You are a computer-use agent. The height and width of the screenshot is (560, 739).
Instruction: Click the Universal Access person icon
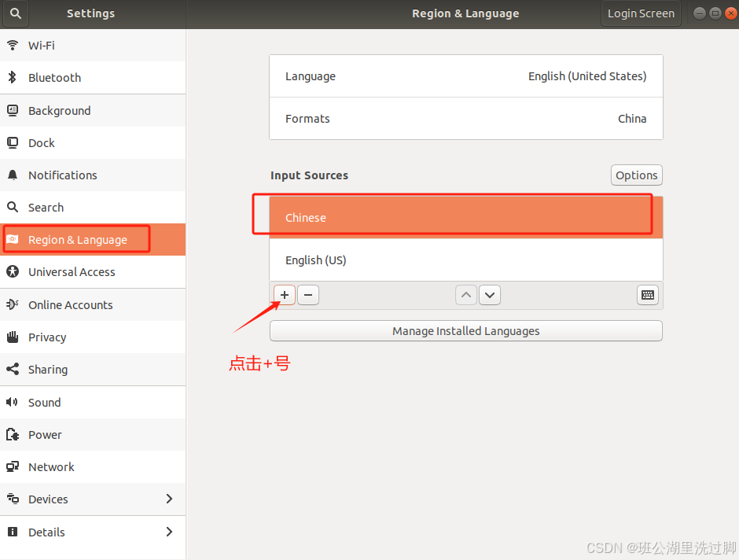coord(13,271)
